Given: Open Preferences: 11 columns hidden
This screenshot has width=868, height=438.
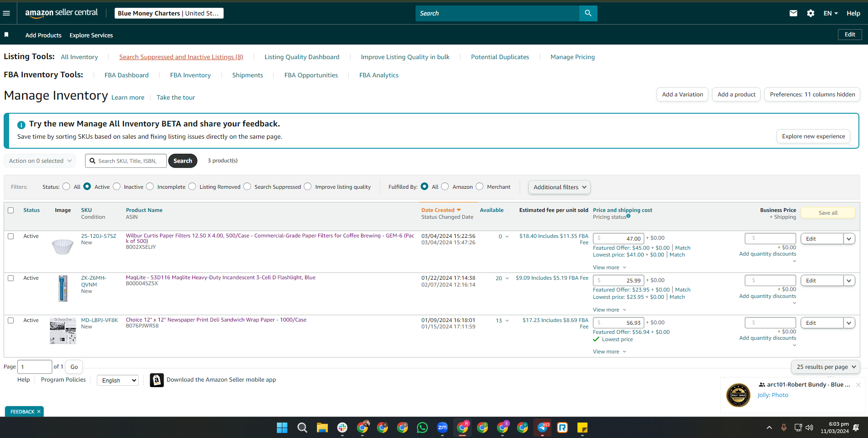Looking at the screenshot, I should (812, 95).
